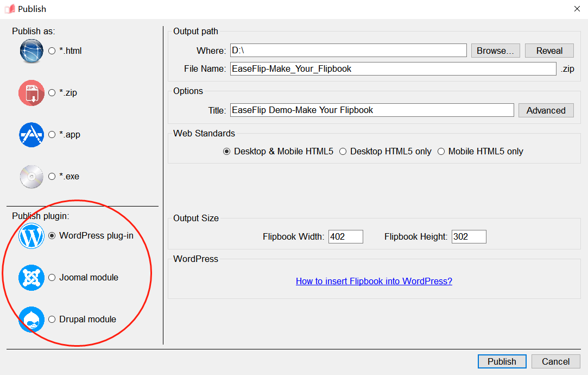The width and height of the screenshot is (588, 375).
Task: Click the red ZIP archive icon
Action: coord(31,93)
